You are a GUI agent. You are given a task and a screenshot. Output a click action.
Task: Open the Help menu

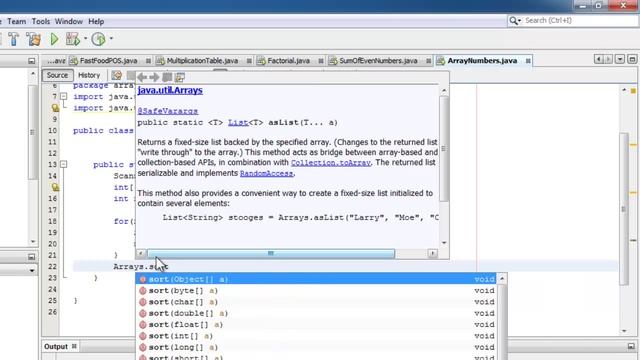click(x=96, y=21)
